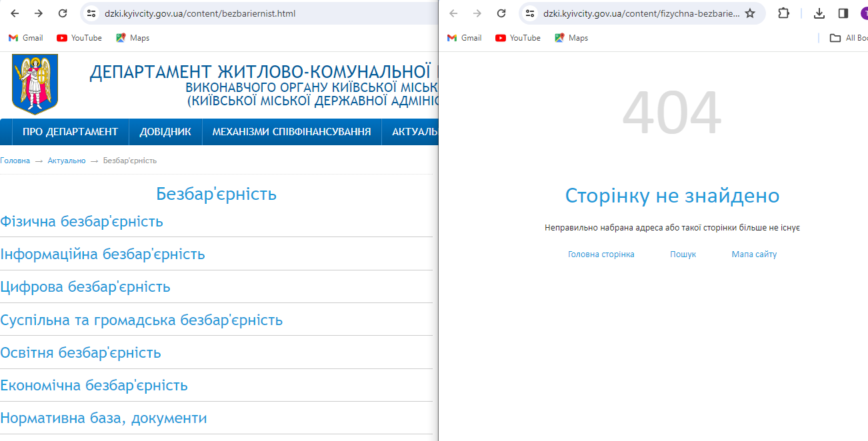Click the Kyiv coat of arms site logo
This screenshot has height=441, width=868.
[x=35, y=85]
